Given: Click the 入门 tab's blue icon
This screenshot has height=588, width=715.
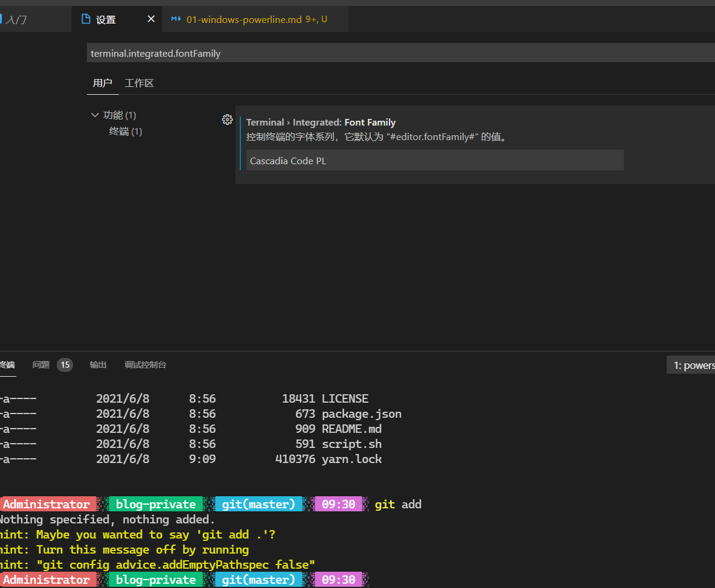Looking at the screenshot, I should pos(2,19).
